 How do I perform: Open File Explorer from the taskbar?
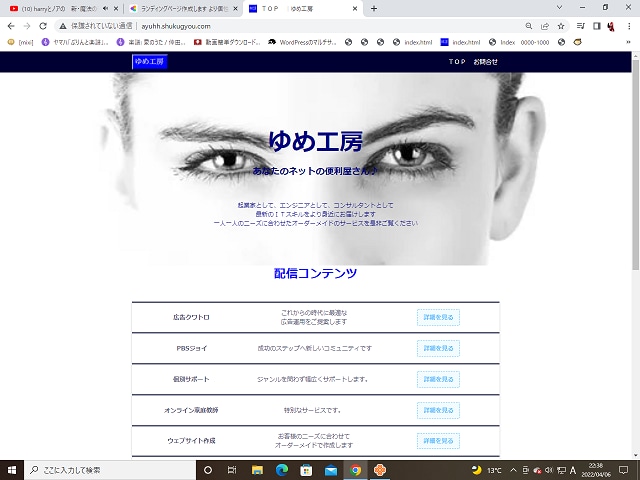(x=257, y=470)
